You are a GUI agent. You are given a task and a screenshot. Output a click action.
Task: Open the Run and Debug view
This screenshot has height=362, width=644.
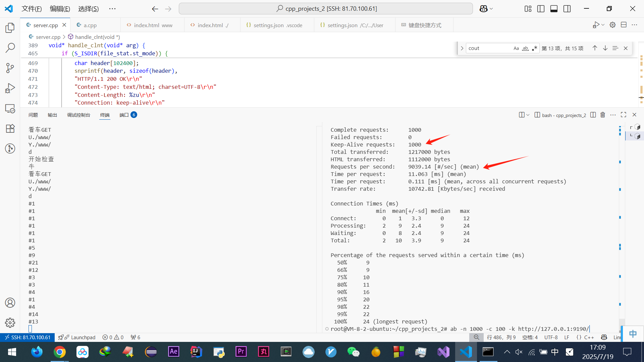tap(10, 88)
